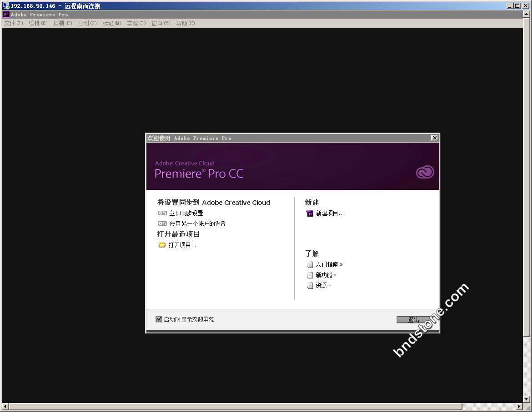Click the yellow folder open project icon
This screenshot has height=412, width=532.
162,245
